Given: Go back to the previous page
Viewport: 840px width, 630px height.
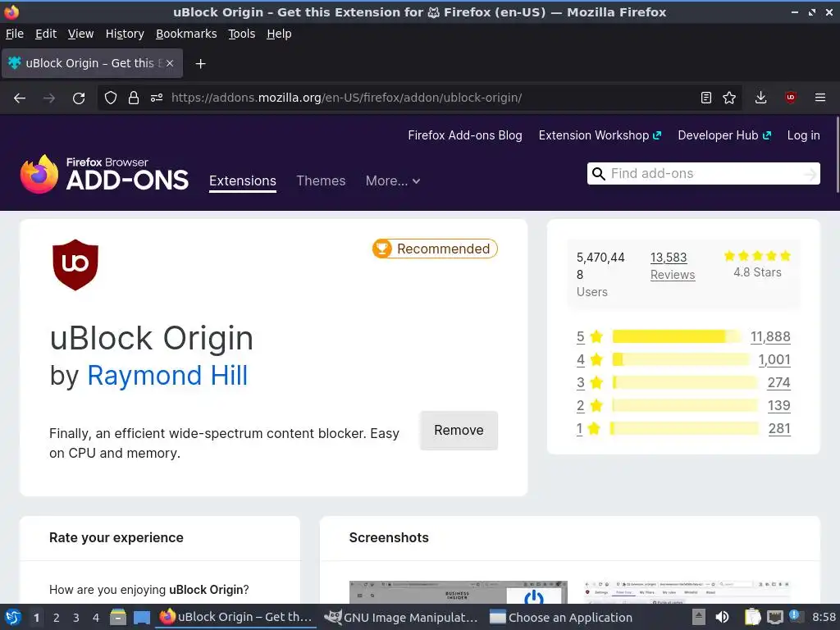Looking at the screenshot, I should point(20,98).
